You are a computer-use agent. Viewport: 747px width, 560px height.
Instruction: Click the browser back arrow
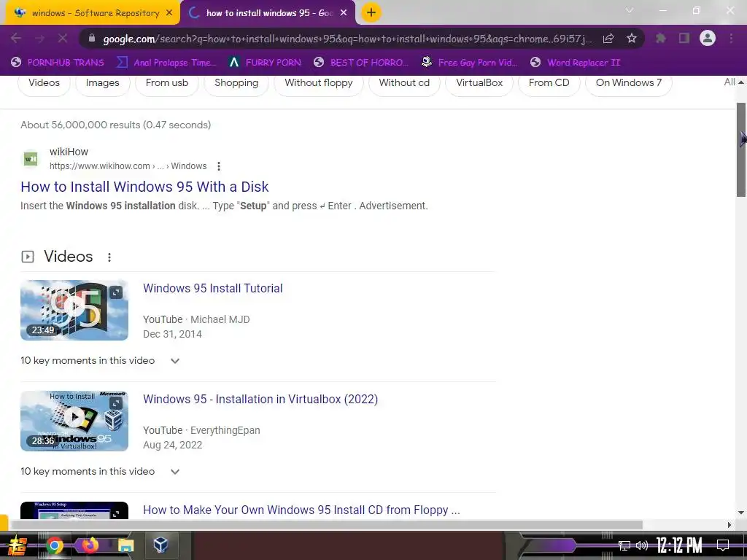[x=16, y=38]
